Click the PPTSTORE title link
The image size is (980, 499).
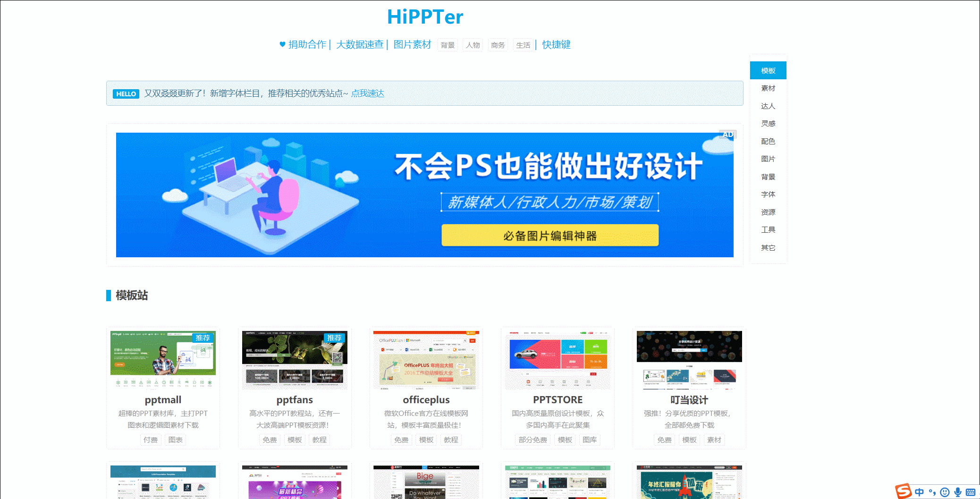point(558,400)
